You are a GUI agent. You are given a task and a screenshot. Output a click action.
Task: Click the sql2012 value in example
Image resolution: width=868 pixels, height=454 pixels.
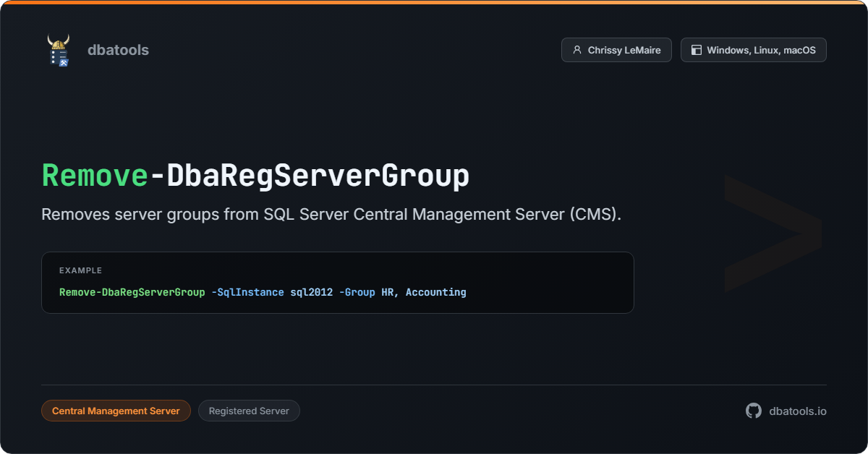coord(312,293)
